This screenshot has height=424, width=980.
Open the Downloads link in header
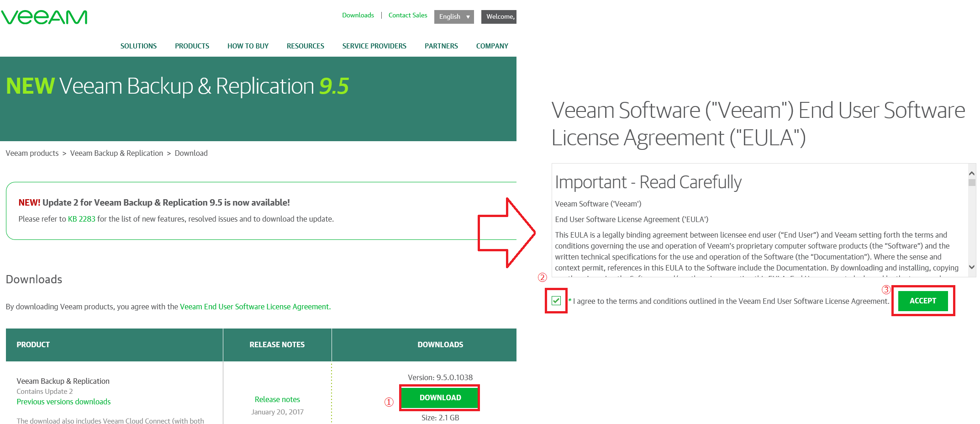coord(358,15)
